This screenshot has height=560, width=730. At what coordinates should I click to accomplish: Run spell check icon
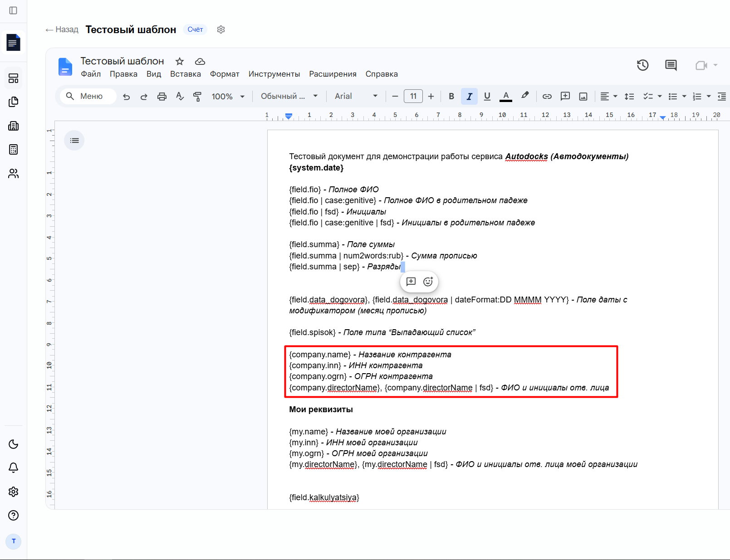point(180,96)
